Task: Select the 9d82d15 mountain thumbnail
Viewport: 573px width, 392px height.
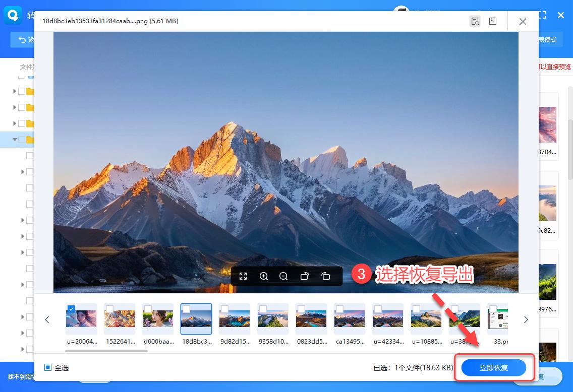Action: 235,318
